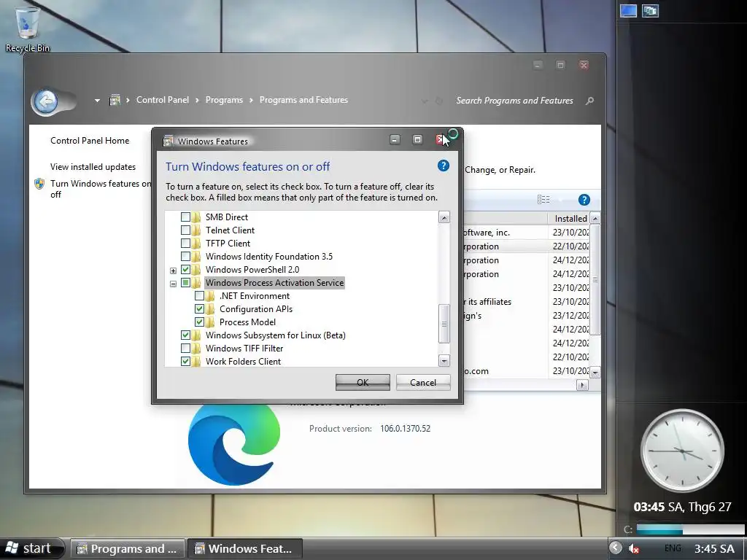Click the first monitor icon atop the sidebar
The image size is (747, 560).
click(628, 10)
